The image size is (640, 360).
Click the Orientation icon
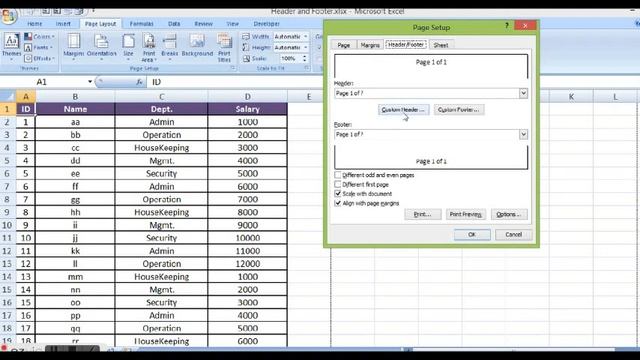coord(102,46)
